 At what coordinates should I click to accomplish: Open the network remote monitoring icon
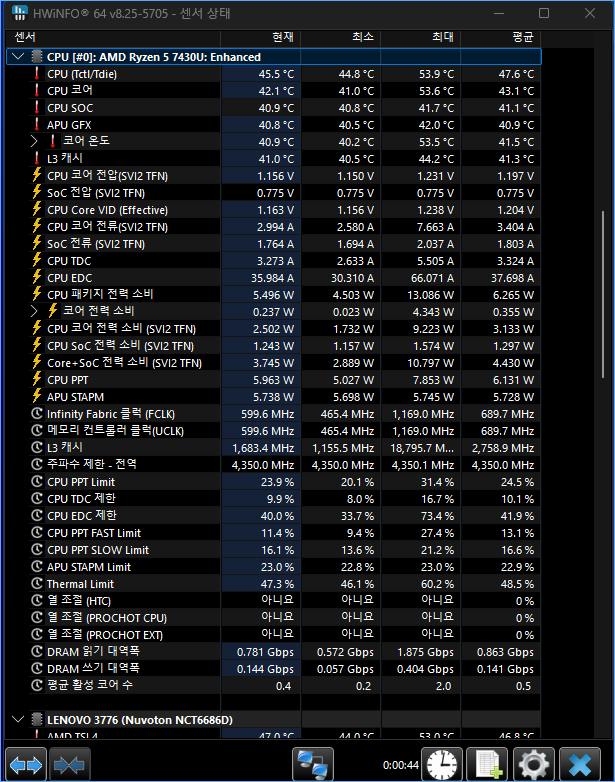pos(312,765)
